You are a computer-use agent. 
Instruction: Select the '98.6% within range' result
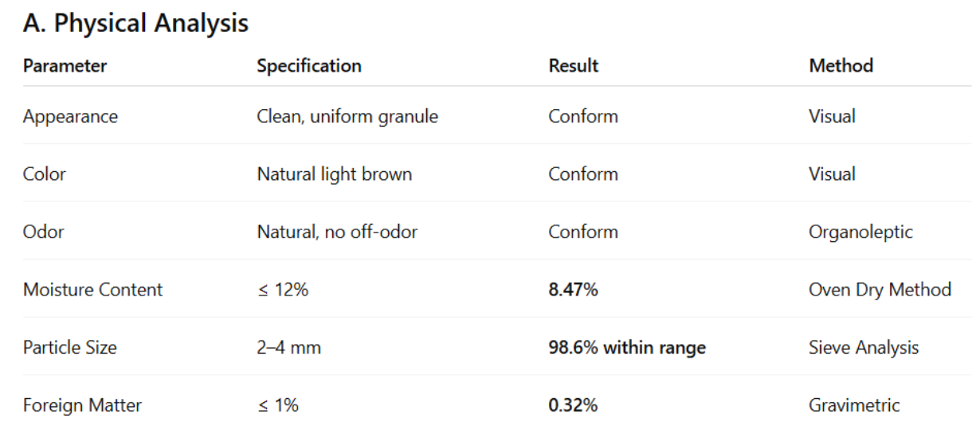(x=627, y=347)
